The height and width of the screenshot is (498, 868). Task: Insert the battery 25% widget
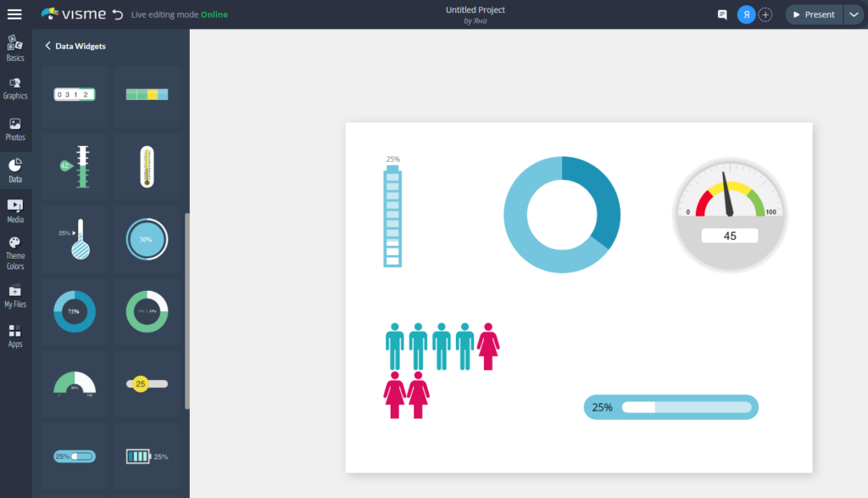tap(147, 456)
